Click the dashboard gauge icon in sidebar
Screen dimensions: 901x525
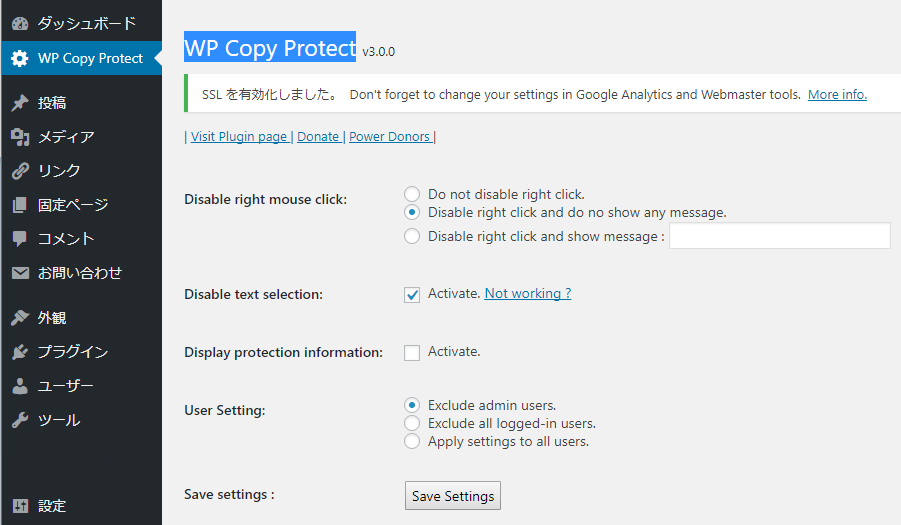(x=20, y=23)
